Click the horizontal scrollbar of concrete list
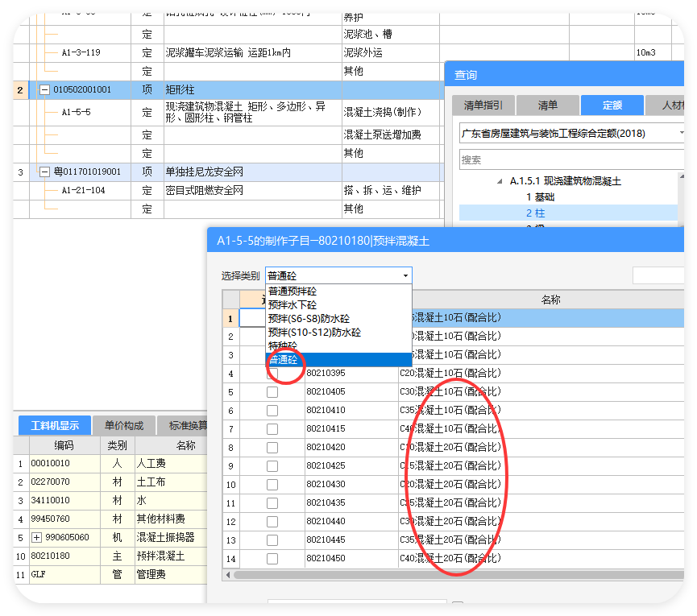697x616 pixels. pyautogui.click(x=458, y=575)
